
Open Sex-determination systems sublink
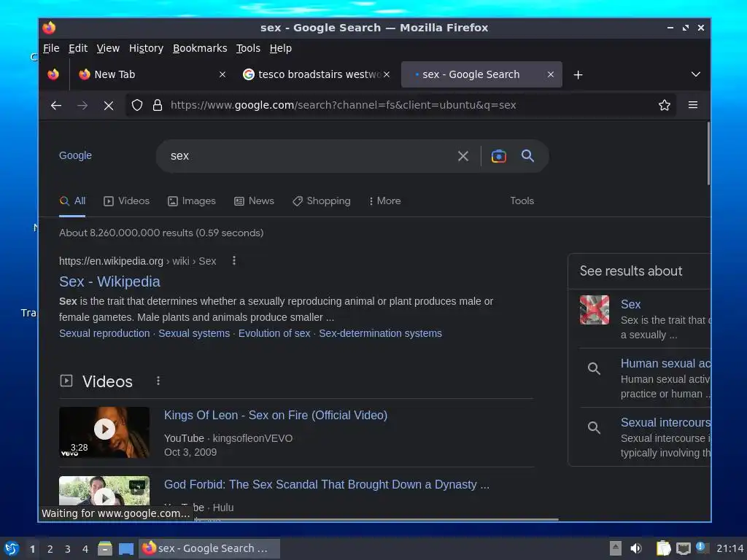tap(380, 333)
